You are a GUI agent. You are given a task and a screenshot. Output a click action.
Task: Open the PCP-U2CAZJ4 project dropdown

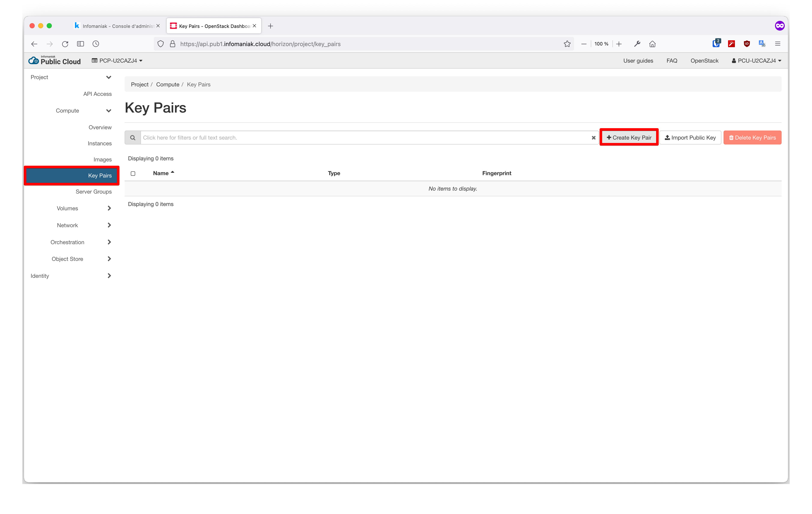117,61
